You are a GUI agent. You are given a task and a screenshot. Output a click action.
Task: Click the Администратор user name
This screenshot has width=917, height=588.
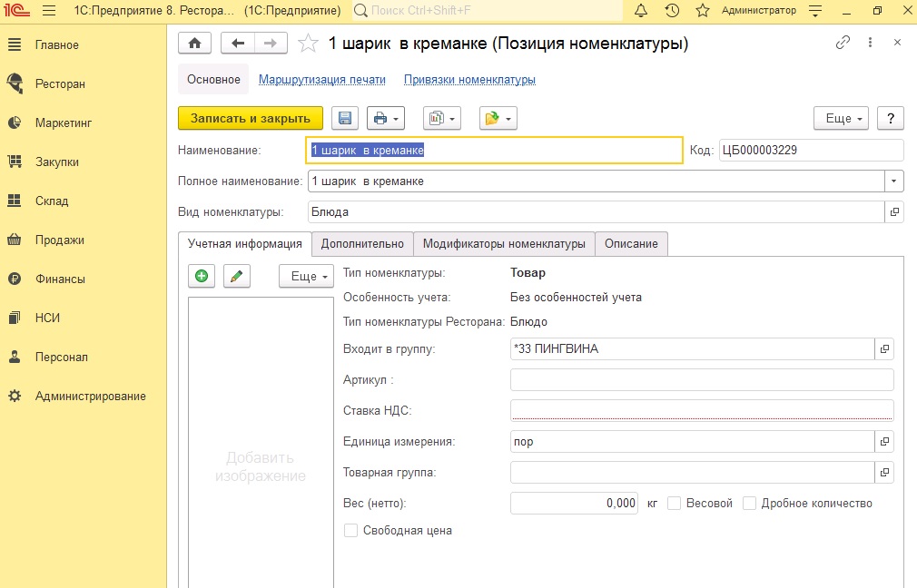pyautogui.click(x=758, y=11)
